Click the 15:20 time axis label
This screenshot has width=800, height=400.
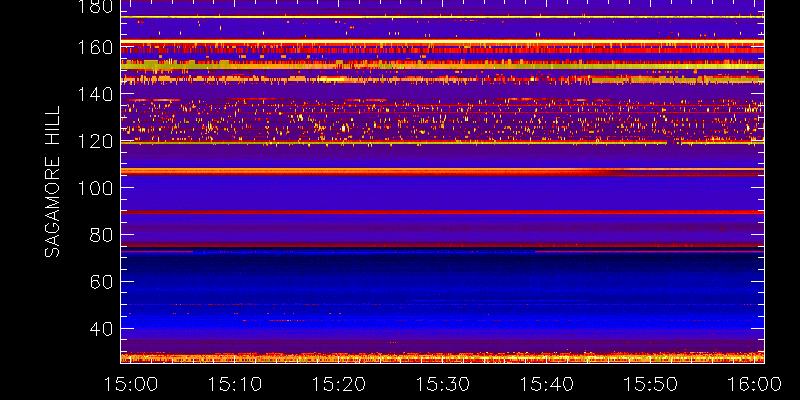click(x=338, y=384)
